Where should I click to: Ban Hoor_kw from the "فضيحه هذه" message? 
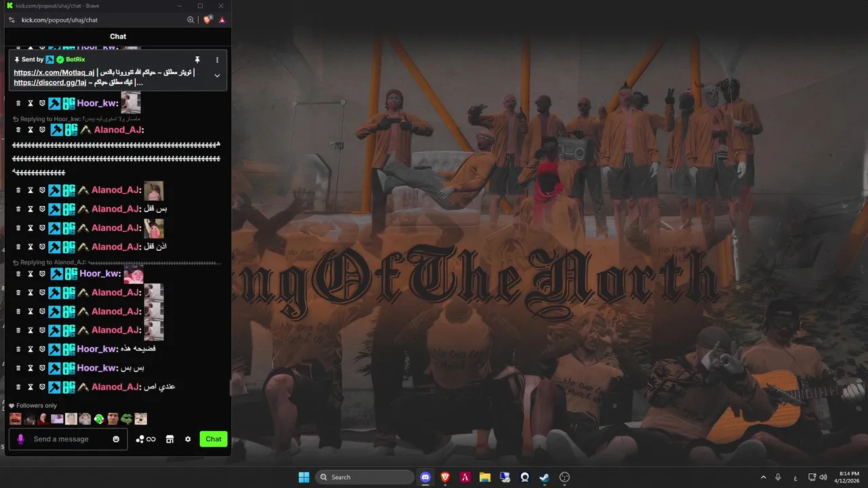(x=42, y=349)
